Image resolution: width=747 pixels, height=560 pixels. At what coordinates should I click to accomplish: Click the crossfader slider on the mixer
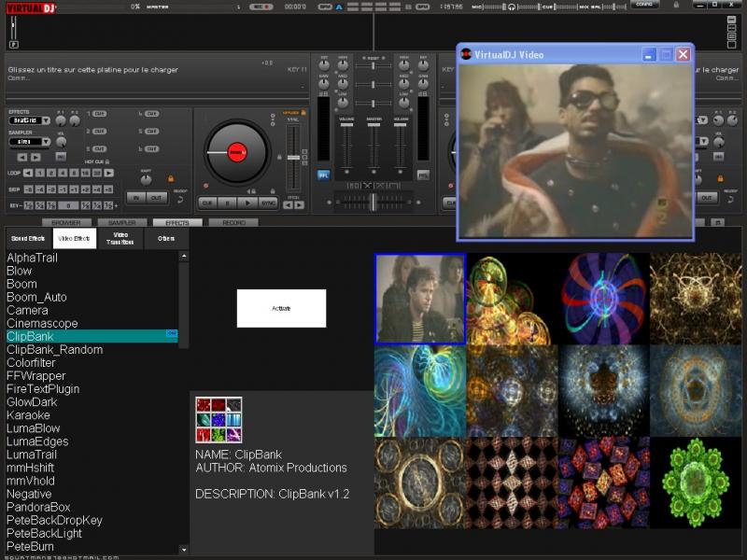point(373,200)
